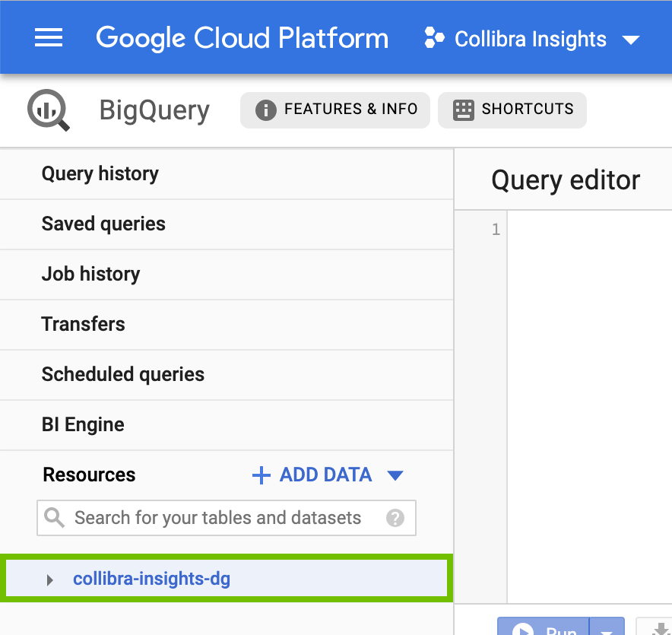Viewport: 672px width, 635px height.
Task: Click the search magnifier in Resources search box
Action: (x=54, y=518)
